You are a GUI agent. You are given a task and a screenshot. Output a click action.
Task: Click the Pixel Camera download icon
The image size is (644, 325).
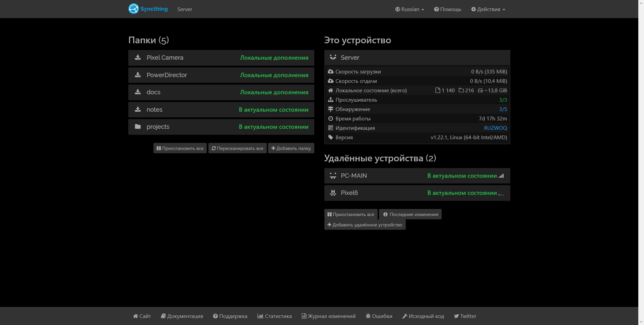tap(138, 57)
